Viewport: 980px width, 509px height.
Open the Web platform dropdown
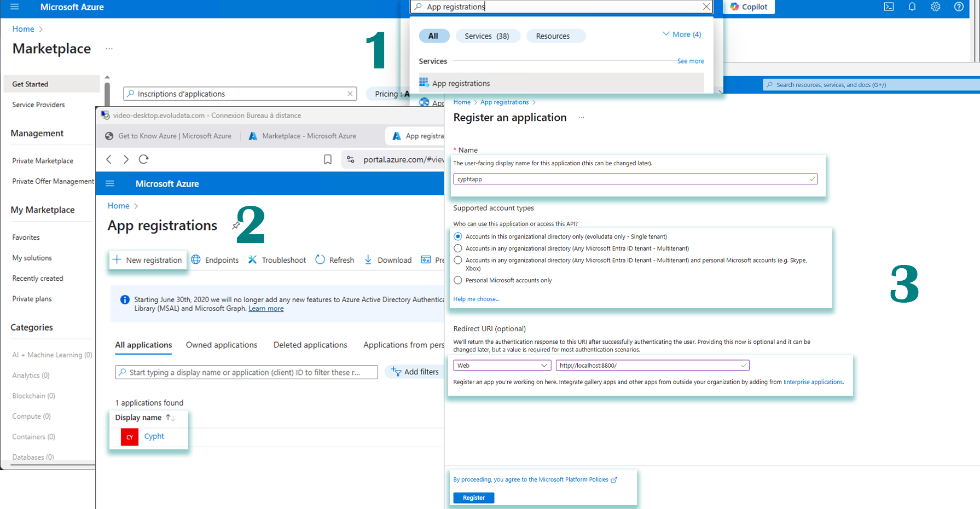click(x=502, y=365)
